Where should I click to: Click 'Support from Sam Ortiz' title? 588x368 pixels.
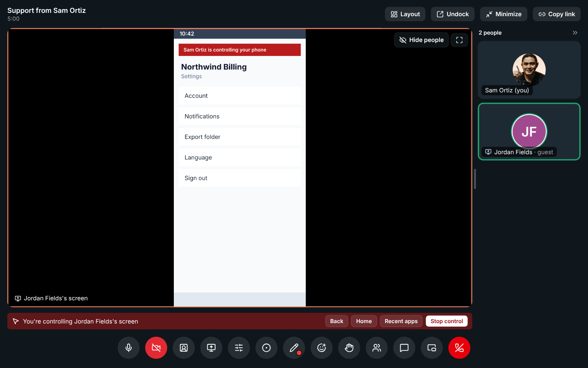tap(47, 10)
